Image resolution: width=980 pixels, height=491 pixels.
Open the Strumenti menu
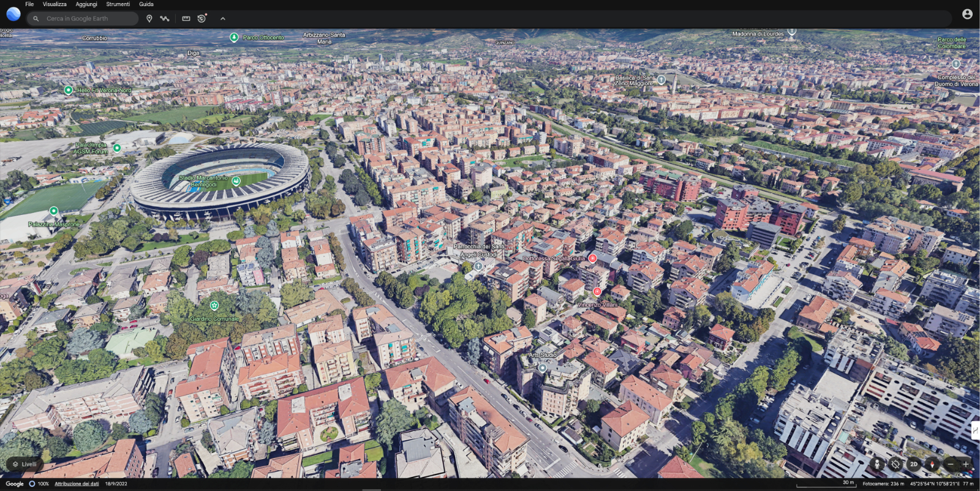pos(118,4)
